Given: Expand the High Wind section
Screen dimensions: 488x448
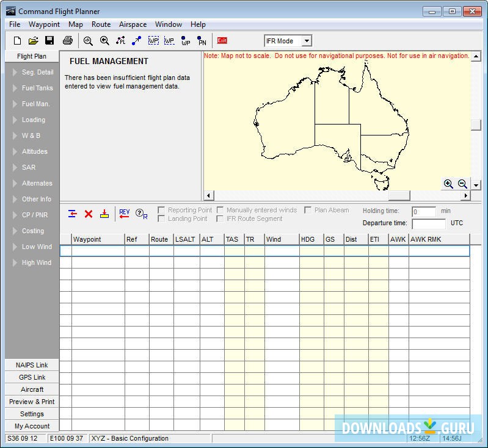Looking at the screenshot, I should pos(32,262).
